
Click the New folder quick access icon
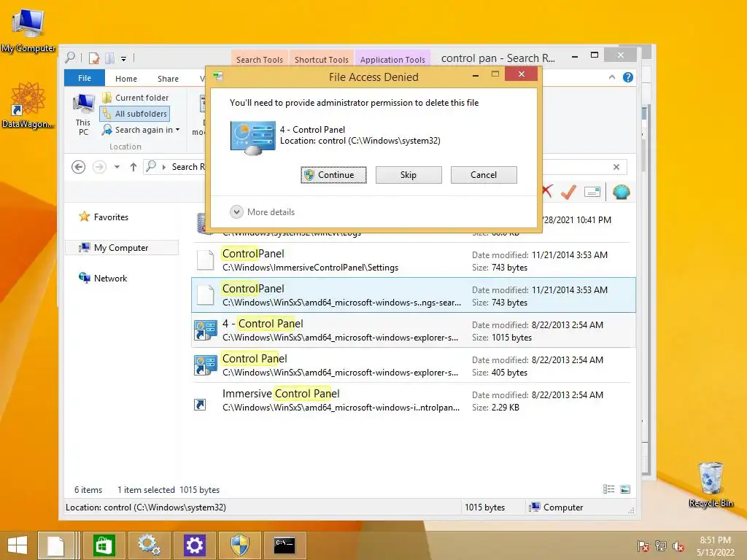coord(110,58)
